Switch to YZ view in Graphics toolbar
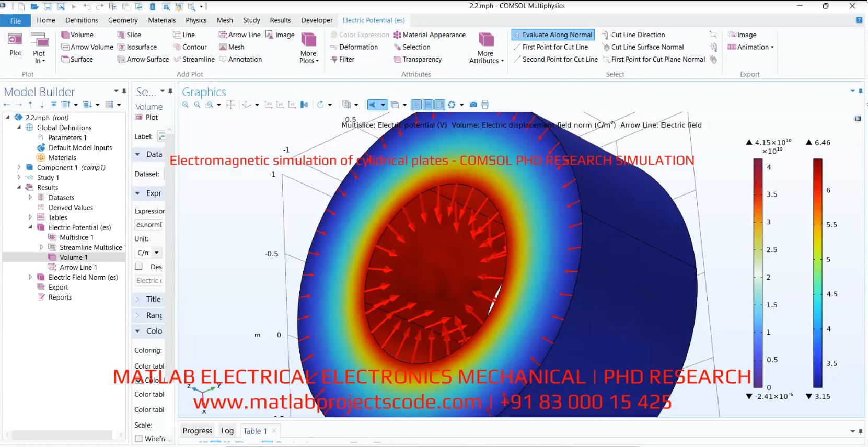868x447 pixels. pos(280,105)
